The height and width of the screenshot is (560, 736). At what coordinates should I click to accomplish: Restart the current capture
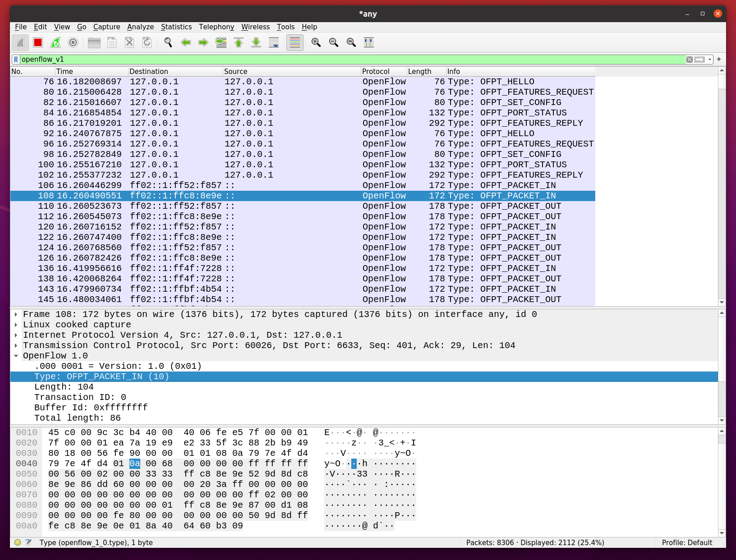55,42
